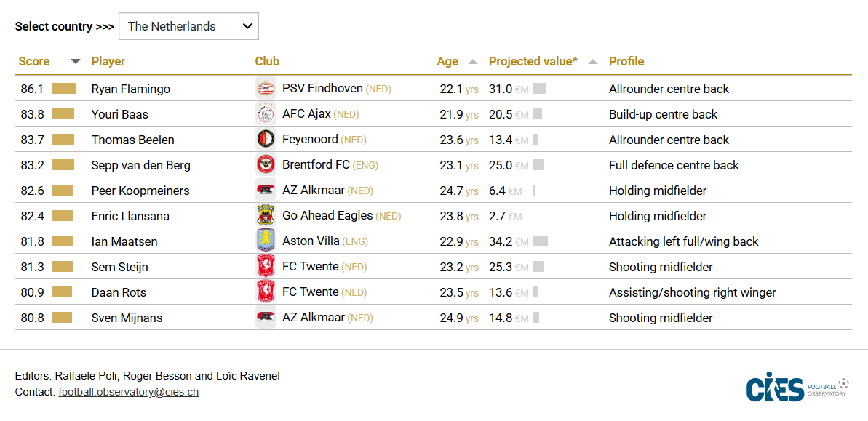Viewport: 868px width, 421px height.
Task: Click the Player column header
Action: 108,62
